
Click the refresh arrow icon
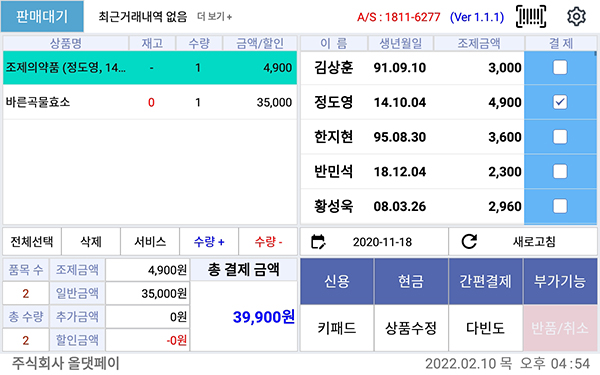pos(469,241)
